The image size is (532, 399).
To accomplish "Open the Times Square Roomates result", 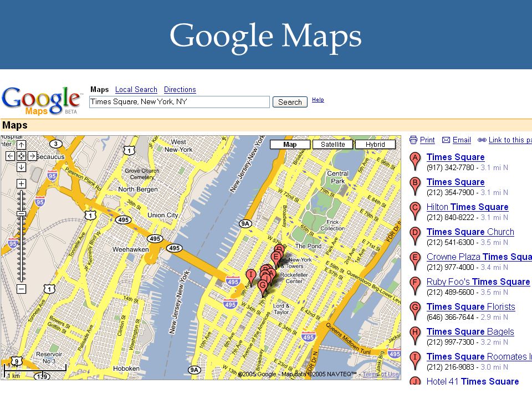I will [479, 356].
